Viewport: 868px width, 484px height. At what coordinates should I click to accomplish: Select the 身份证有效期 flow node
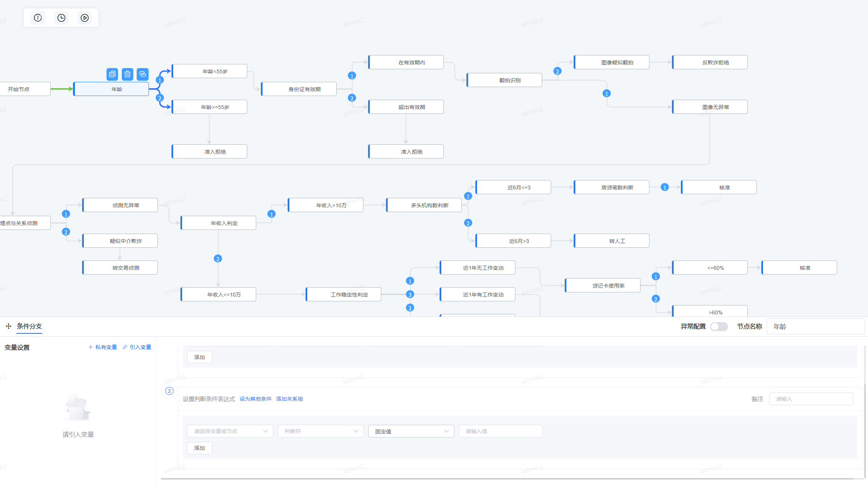click(x=304, y=89)
